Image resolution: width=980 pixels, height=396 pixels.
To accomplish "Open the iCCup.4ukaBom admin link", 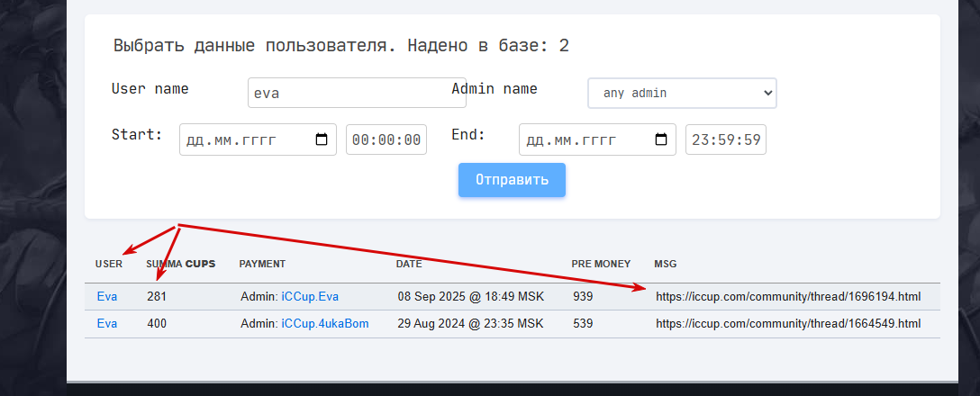I will tap(325, 323).
